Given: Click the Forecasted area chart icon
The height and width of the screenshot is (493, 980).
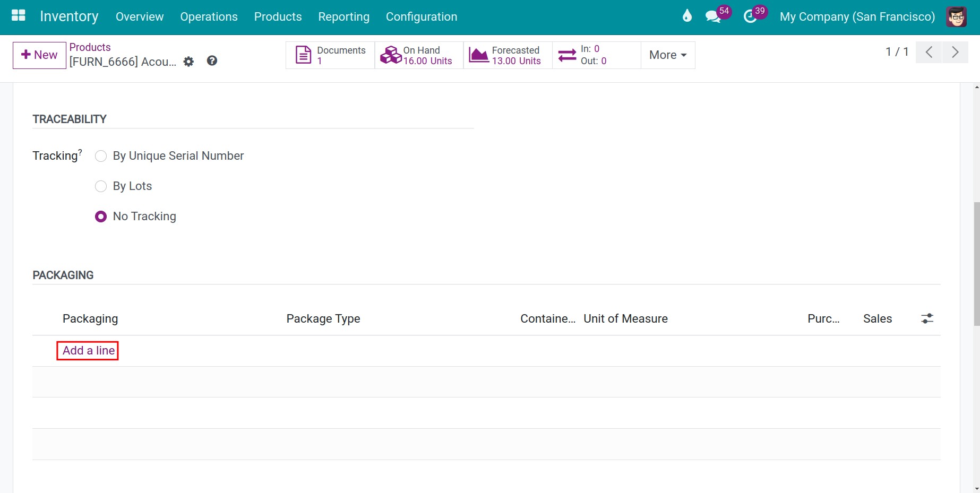Looking at the screenshot, I should 478,55.
